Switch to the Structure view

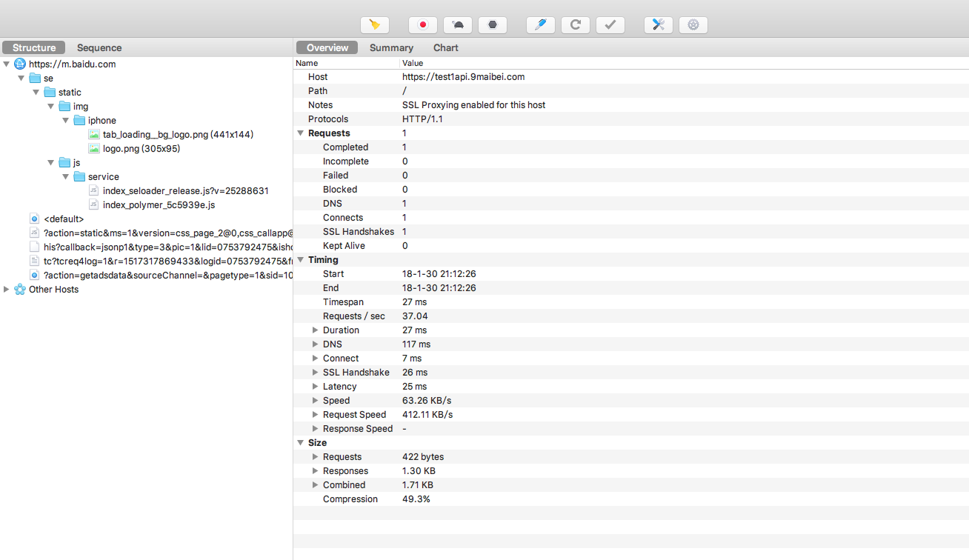pos(34,47)
